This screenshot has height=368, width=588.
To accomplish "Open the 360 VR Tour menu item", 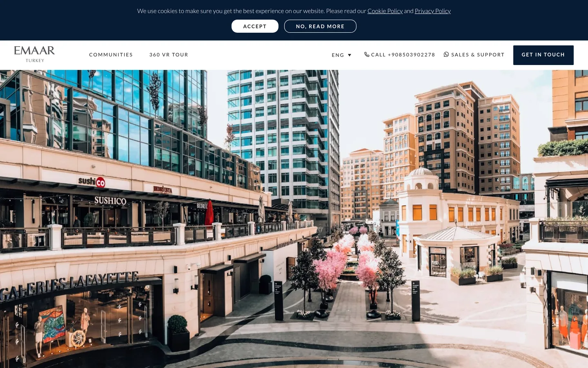I will click(x=169, y=55).
